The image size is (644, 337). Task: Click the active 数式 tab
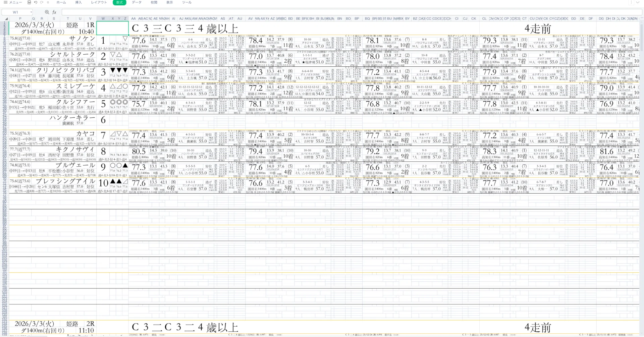point(120,2)
